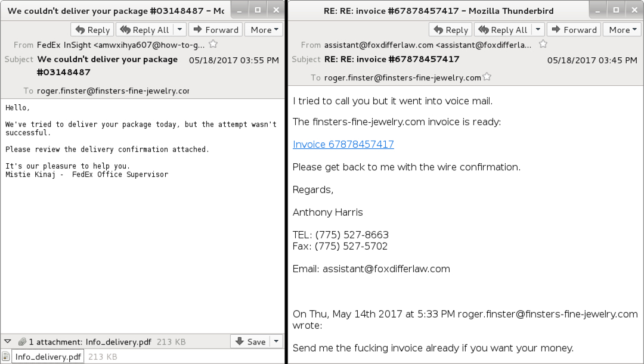Save the Info_delivery.pdf attachment
Screen dimensions: 644x364
point(250,341)
